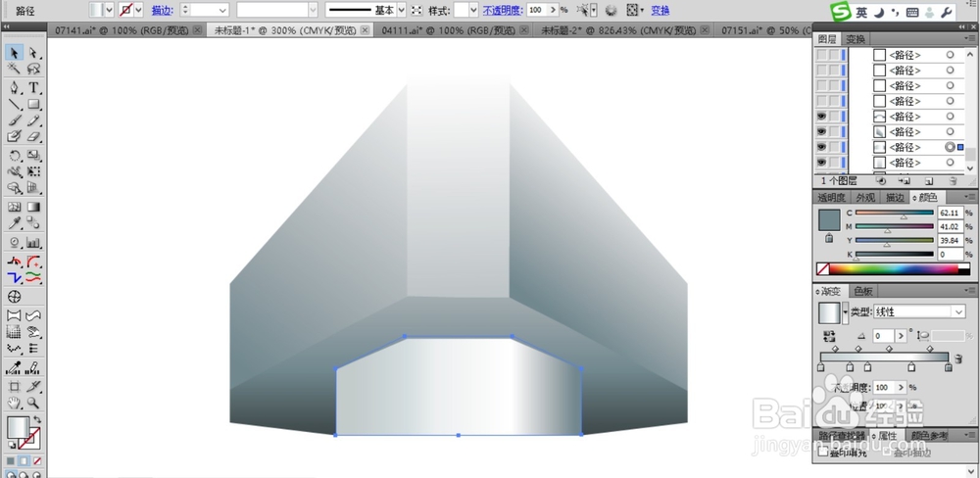The image size is (980, 478).
Task: Open the 色板 swatches panel tab
Action: tap(863, 291)
